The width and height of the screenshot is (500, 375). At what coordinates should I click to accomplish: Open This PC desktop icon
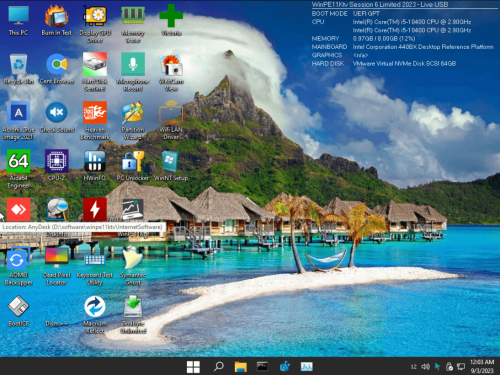coord(18,21)
